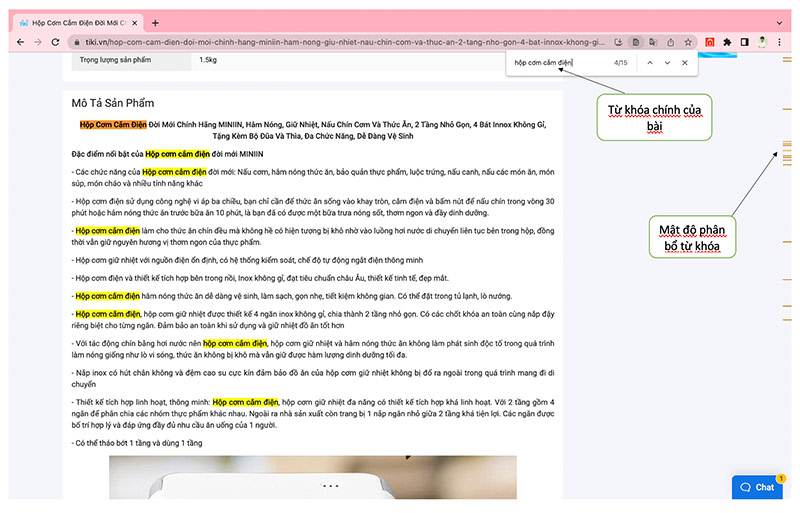
Task: Reload the page with refresh icon
Action: tap(55, 42)
